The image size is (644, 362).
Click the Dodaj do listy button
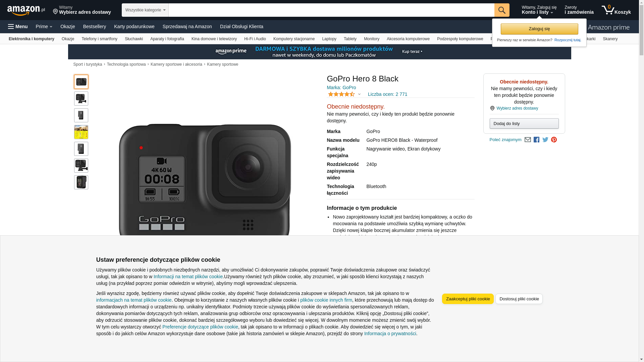(524, 124)
